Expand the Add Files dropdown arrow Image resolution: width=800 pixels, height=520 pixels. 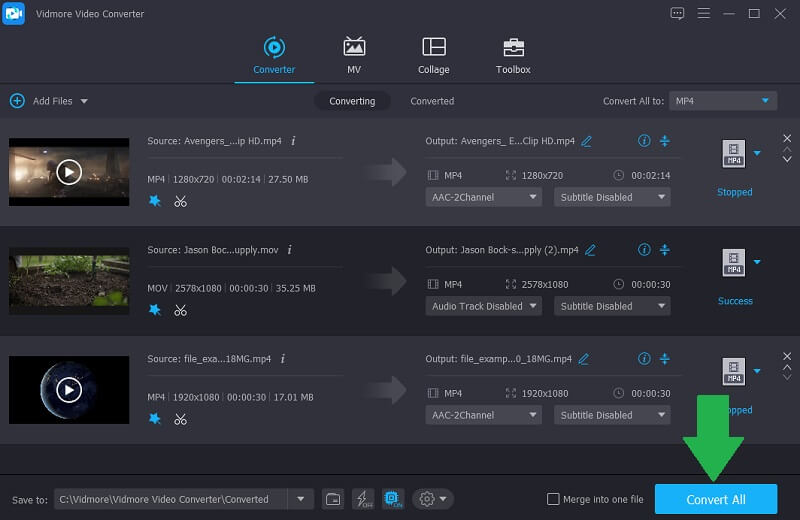[84, 101]
